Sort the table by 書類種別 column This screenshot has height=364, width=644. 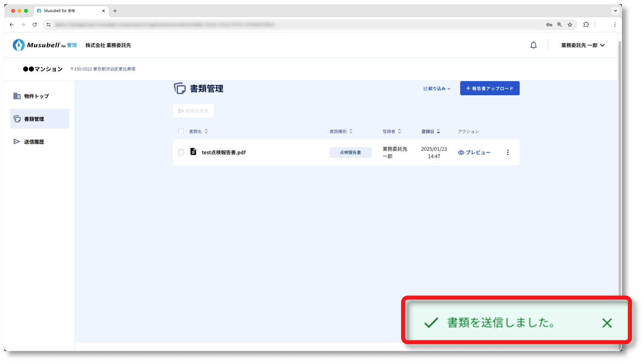[341, 132]
